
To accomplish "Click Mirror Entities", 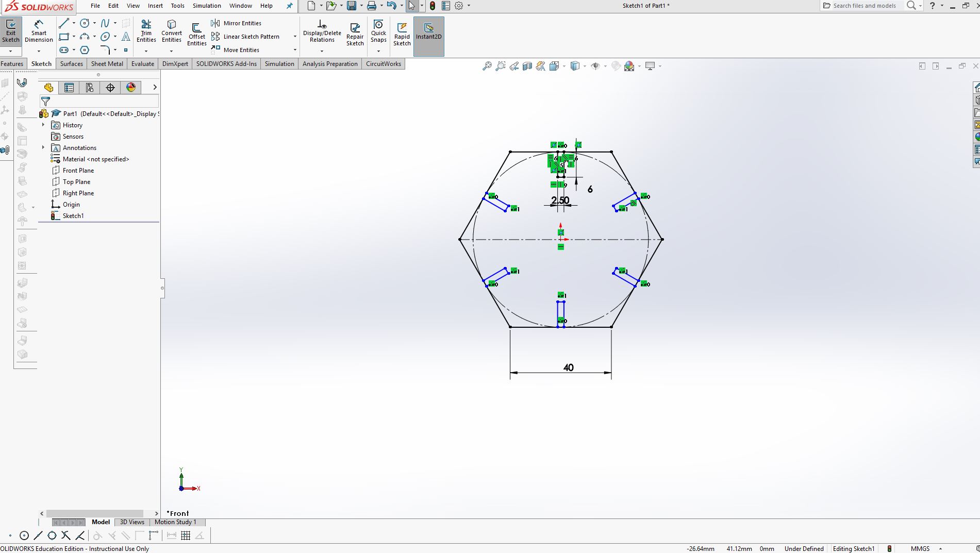I will click(x=237, y=23).
